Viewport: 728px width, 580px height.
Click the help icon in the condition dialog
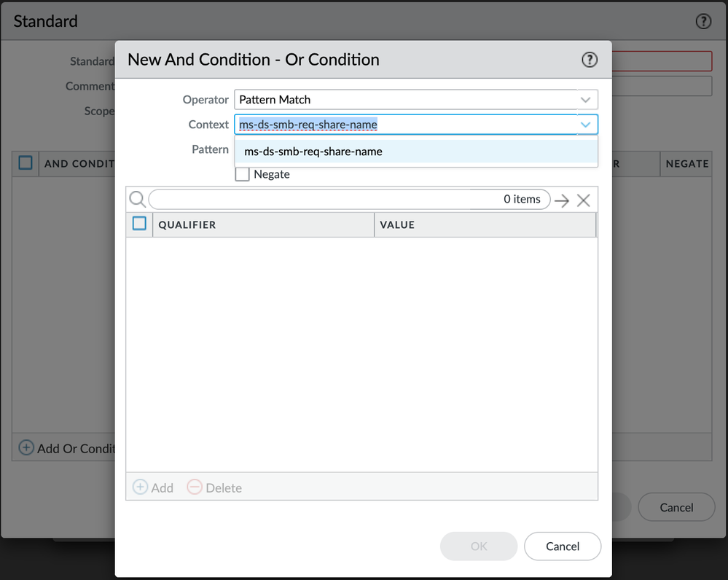[589, 60]
